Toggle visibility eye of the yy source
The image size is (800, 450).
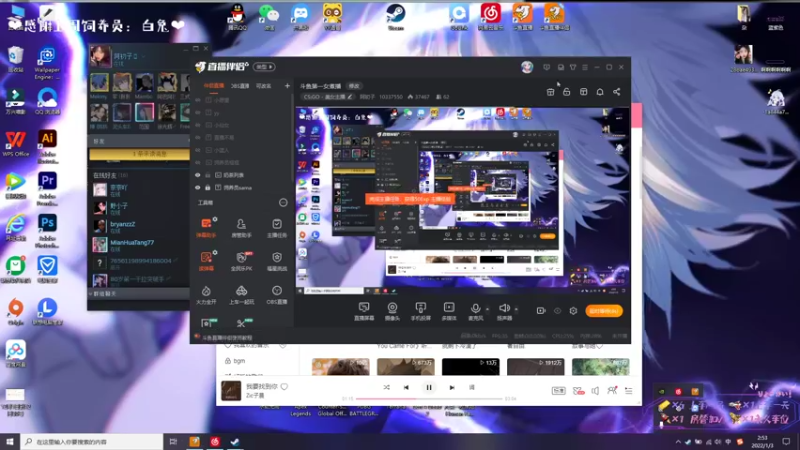198,113
